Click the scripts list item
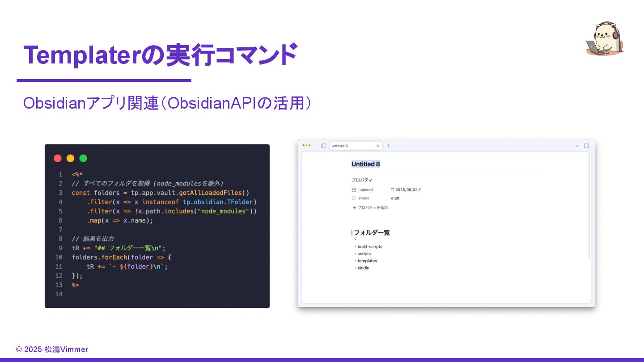The height and width of the screenshot is (362, 644). (x=364, y=253)
